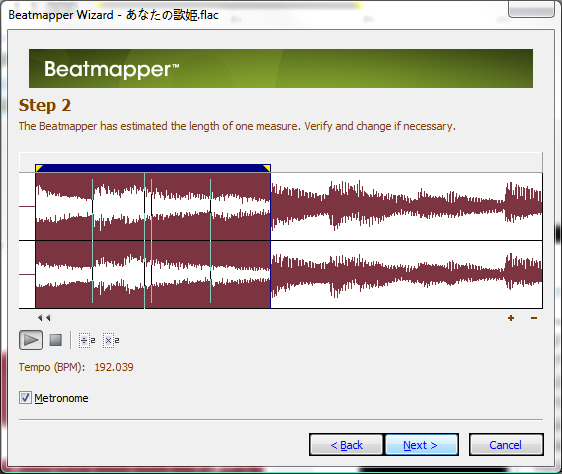Screen dimensions: 562x474
Task: Start playback with the Play button
Action: (31, 340)
